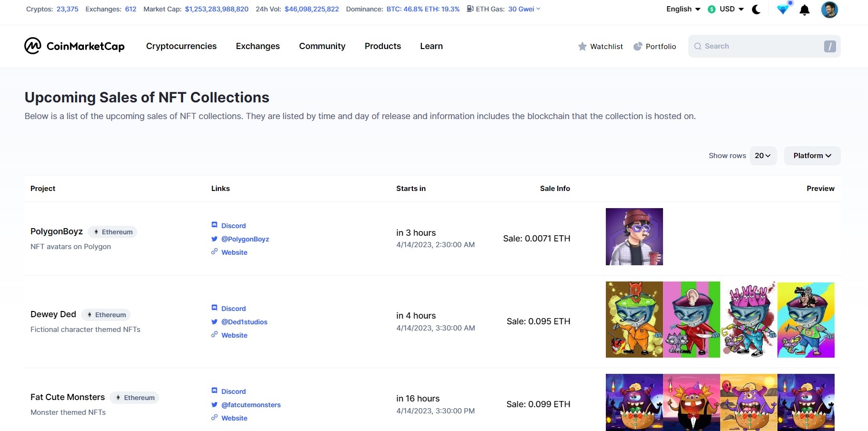Click PolygonBoyz project name
Image resolution: width=868 pixels, height=431 pixels.
click(57, 231)
